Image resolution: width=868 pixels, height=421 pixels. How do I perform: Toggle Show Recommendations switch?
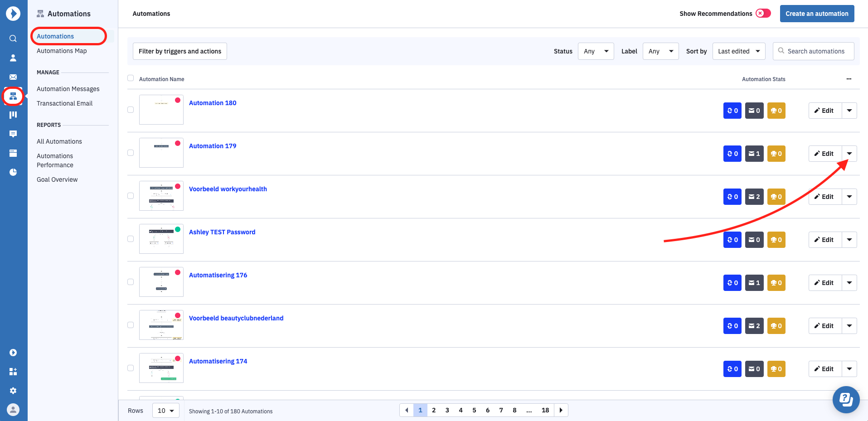[763, 13]
